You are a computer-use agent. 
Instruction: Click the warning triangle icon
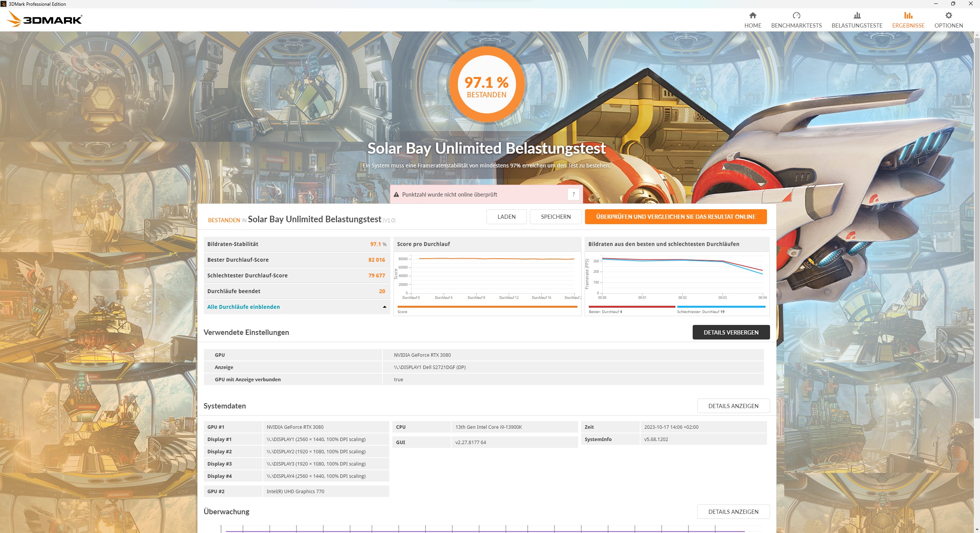(x=397, y=195)
